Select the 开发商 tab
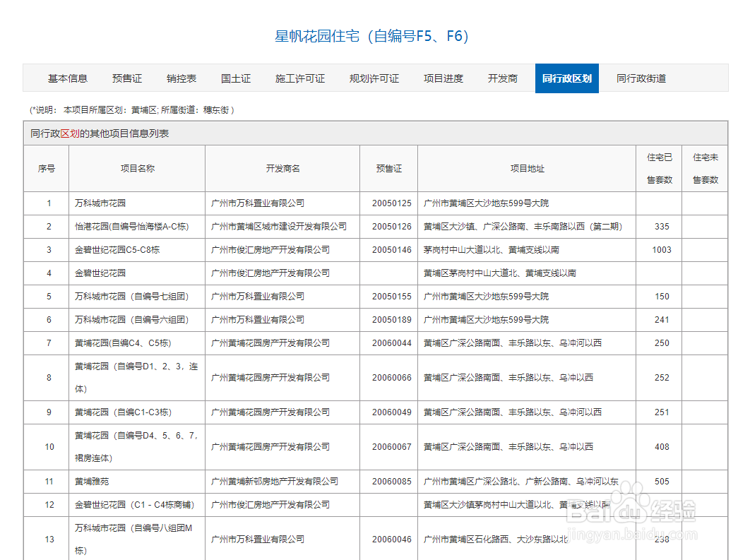Viewport: 738px width, 560px height. click(503, 78)
